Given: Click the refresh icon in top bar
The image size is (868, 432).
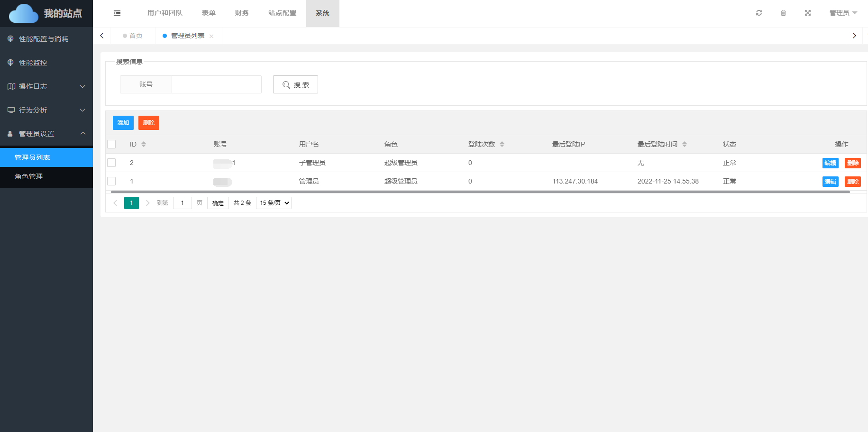Looking at the screenshot, I should point(759,13).
